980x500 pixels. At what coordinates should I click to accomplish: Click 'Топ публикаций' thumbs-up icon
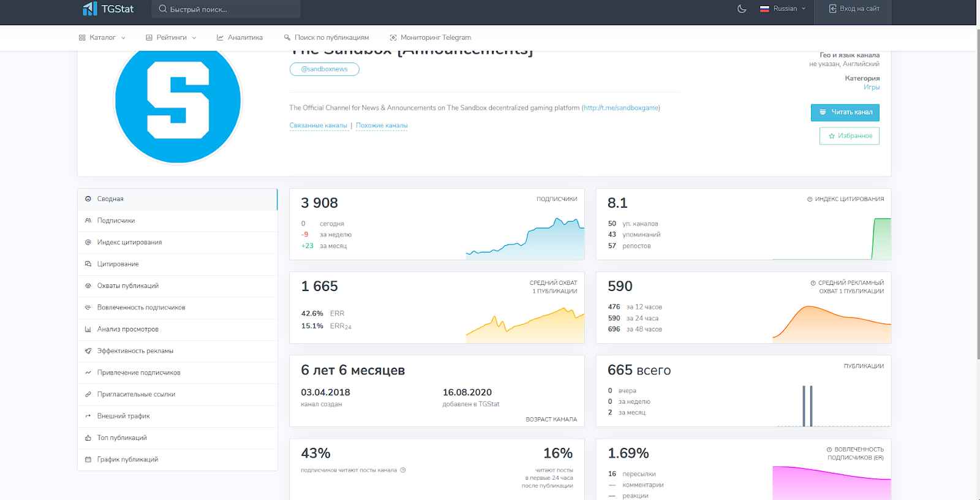coord(88,438)
